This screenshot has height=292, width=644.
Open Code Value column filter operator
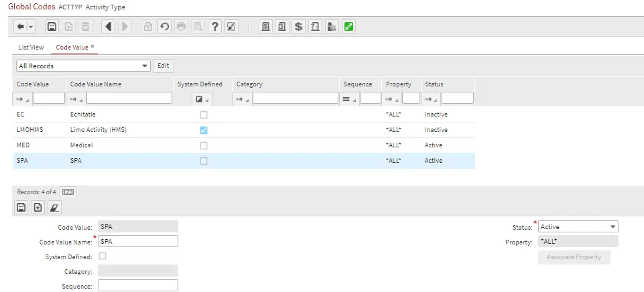click(x=22, y=99)
